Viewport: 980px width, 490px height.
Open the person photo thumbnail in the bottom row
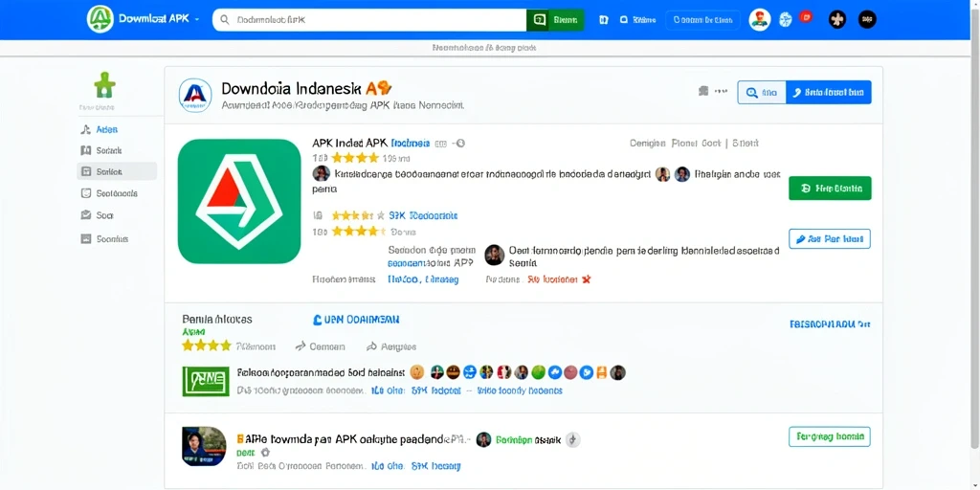point(204,446)
